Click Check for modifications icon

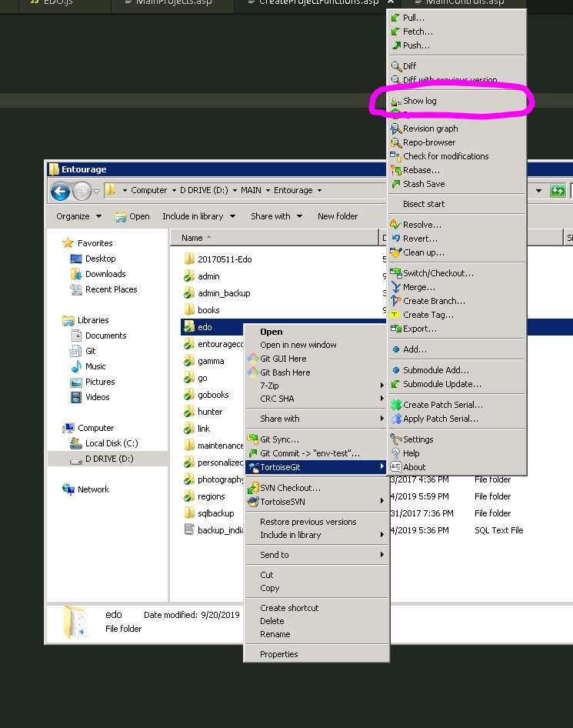395,156
